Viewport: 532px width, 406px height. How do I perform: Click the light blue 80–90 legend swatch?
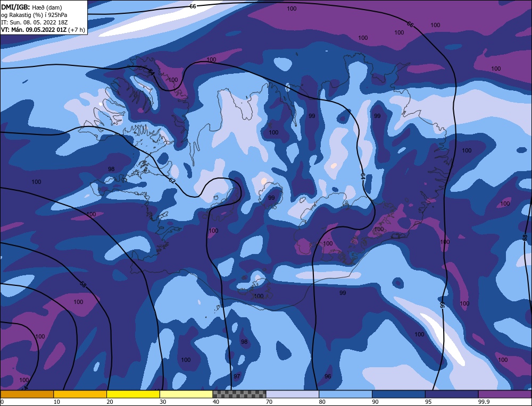click(345, 394)
